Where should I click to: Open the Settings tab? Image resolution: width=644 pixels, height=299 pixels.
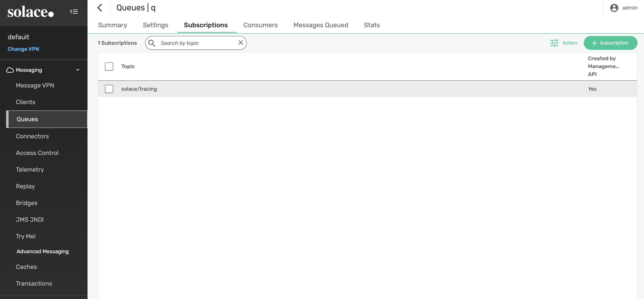pyautogui.click(x=155, y=25)
